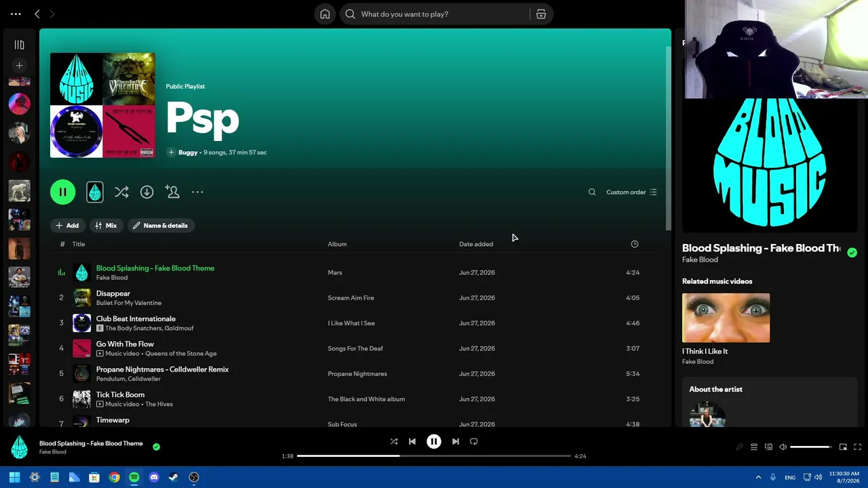
Task: Skip to the next track
Action: (456, 442)
